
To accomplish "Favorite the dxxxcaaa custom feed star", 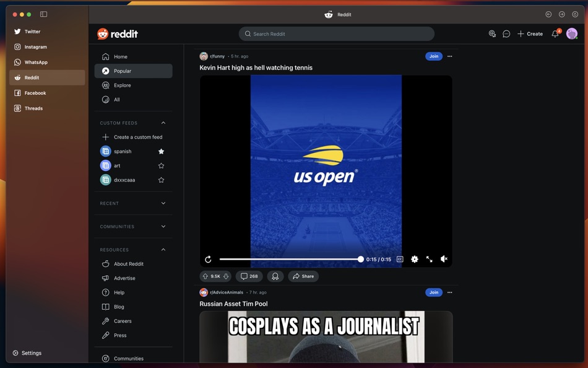I will pyautogui.click(x=162, y=180).
